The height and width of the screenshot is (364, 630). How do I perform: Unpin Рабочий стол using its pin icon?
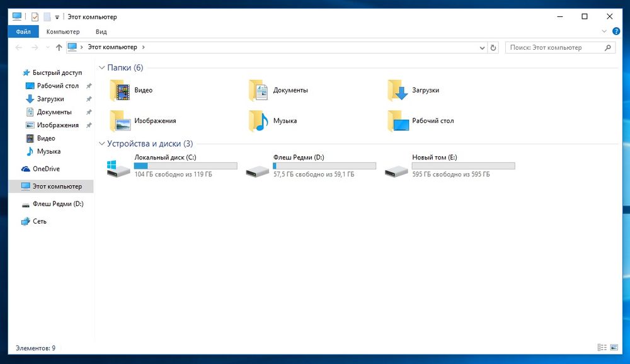[89, 86]
